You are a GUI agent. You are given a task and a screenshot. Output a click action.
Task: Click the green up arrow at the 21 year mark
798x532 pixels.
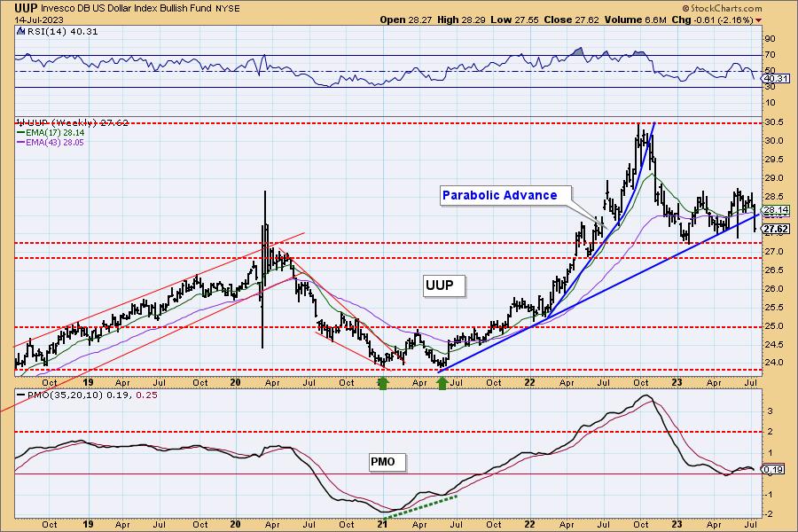(383, 383)
